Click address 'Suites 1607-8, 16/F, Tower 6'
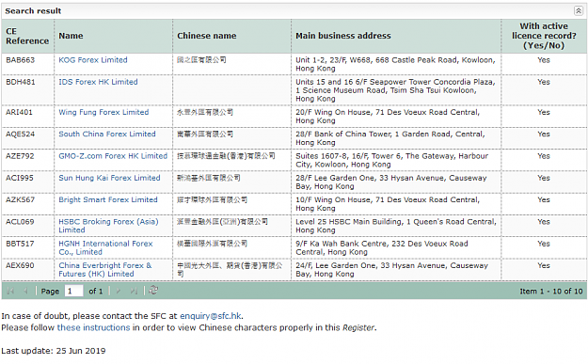Image resolution: width=588 pixels, height=364 pixels. coord(392,160)
